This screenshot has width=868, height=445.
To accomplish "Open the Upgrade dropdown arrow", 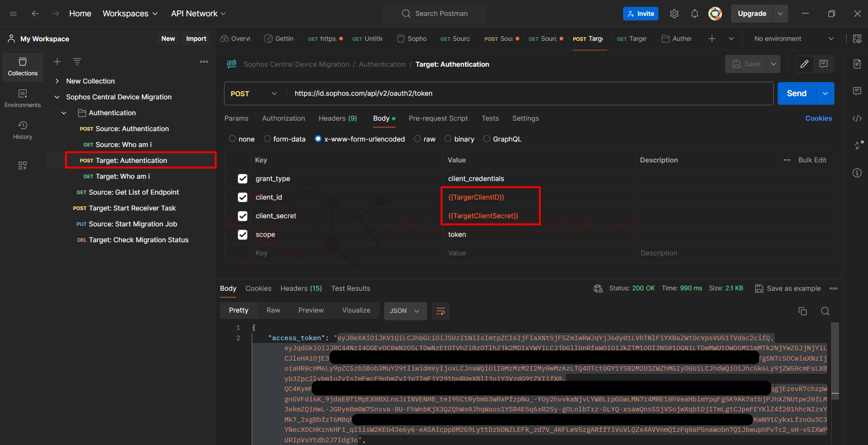I will (x=780, y=14).
